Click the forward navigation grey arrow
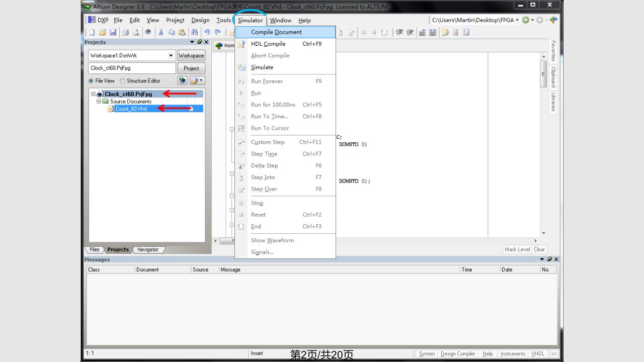Viewport: 644px width, 362px height. coord(539,20)
